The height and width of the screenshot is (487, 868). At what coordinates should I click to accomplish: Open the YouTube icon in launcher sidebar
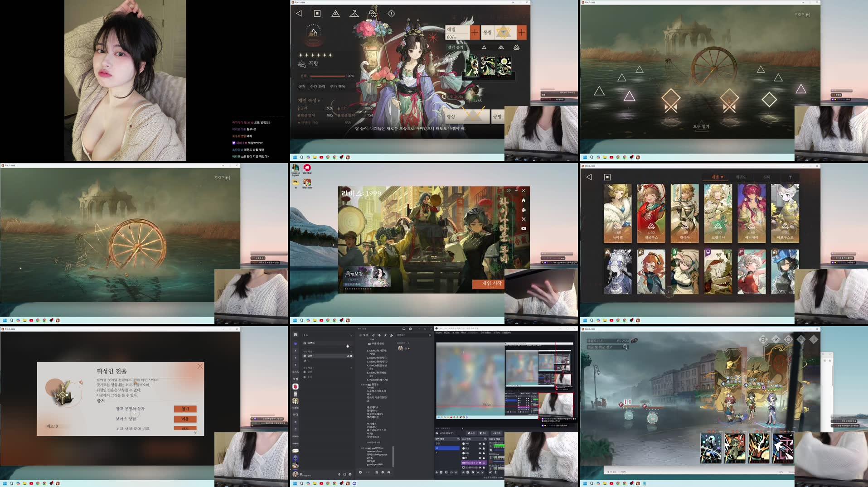[x=523, y=229]
